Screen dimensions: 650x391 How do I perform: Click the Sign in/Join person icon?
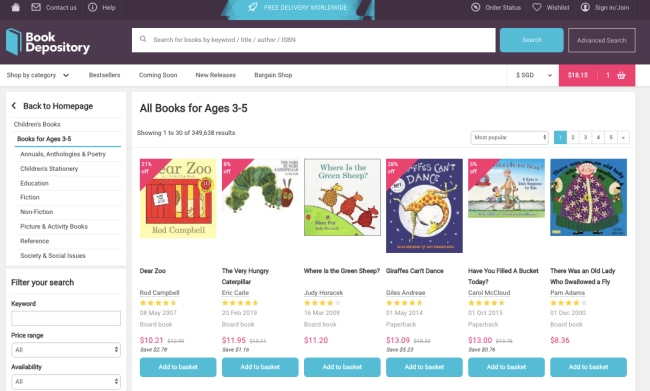tap(585, 7)
